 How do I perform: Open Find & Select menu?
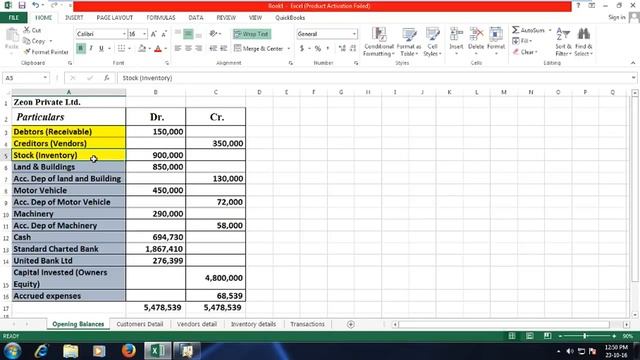coord(584,41)
